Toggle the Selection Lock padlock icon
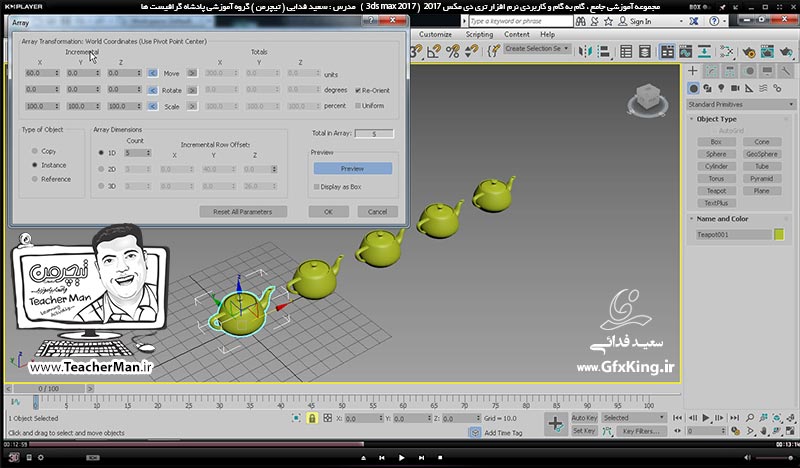The image size is (800, 468). point(312,418)
